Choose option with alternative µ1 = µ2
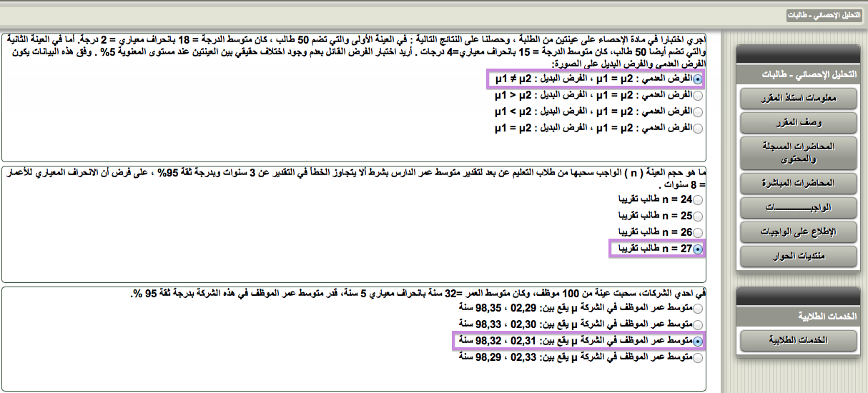Viewport: 868px width, 393px height. [x=698, y=129]
